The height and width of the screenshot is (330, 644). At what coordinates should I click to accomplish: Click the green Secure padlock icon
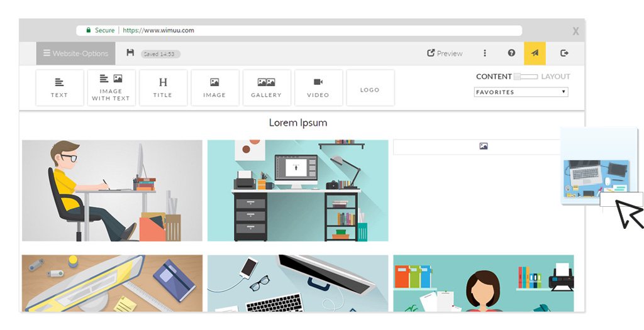click(x=88, y=30)
